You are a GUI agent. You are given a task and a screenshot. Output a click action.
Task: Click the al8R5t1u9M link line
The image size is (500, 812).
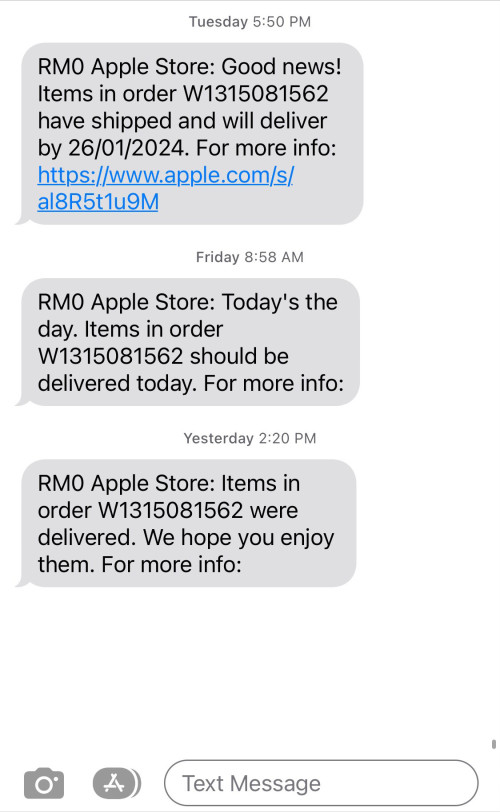[x=98, y=202]
